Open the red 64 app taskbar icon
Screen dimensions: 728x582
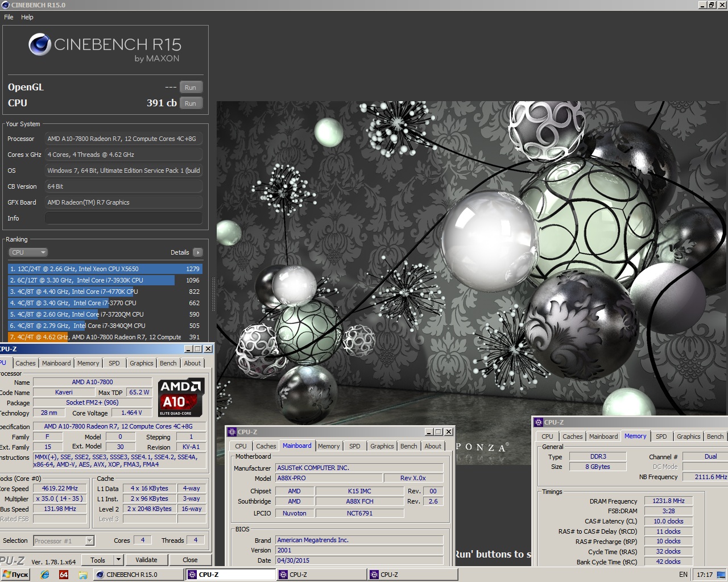[64, 575]
